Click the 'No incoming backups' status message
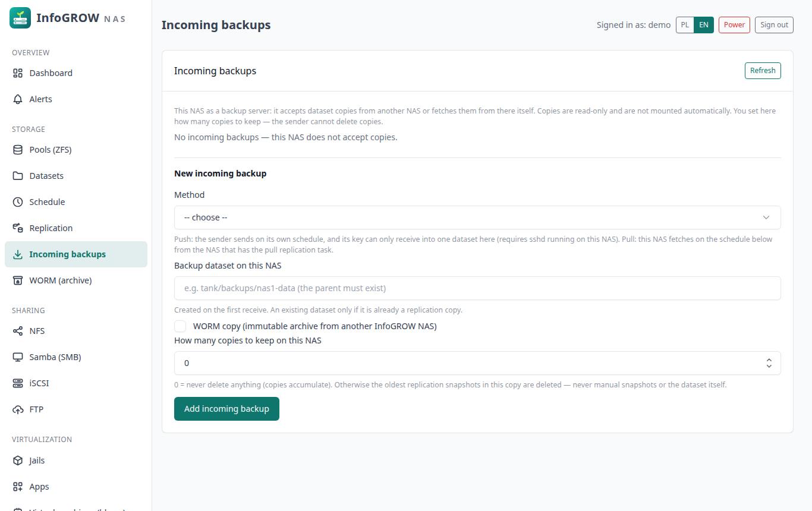 point(285,137)
